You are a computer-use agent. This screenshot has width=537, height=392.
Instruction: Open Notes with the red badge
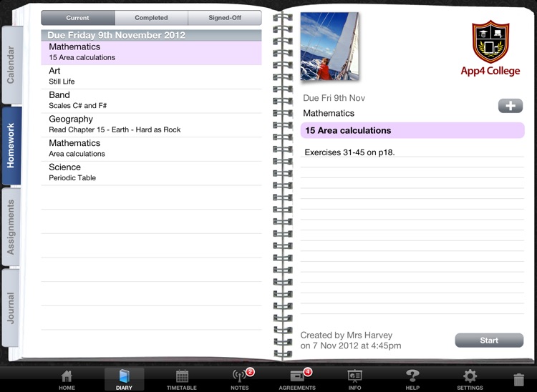240,378
